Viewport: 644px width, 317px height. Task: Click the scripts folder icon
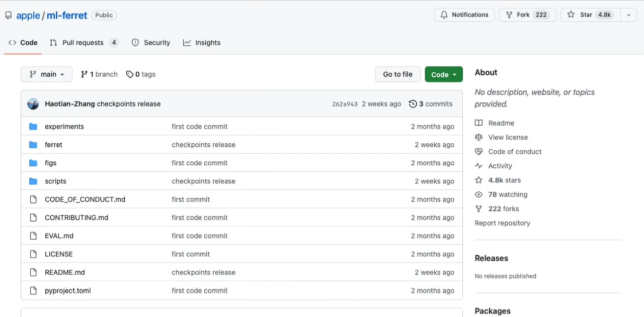click(33, 181)
